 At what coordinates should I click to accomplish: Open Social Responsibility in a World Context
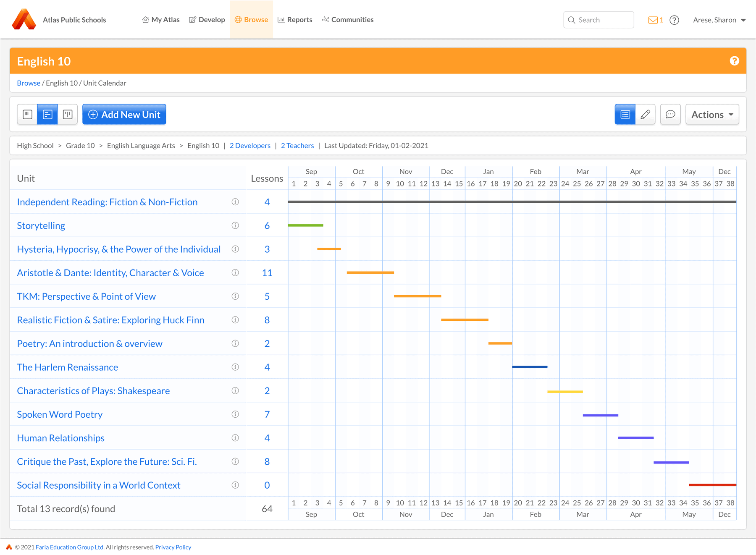coord(99,485)
